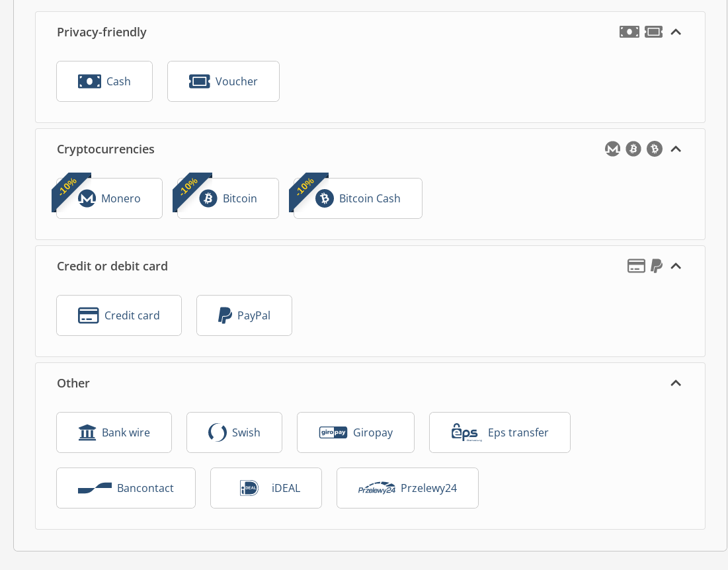728x570 pixels.
Task: Click the Monero icon in Cryptocurrencies header
Action: (x=612, y=149)
